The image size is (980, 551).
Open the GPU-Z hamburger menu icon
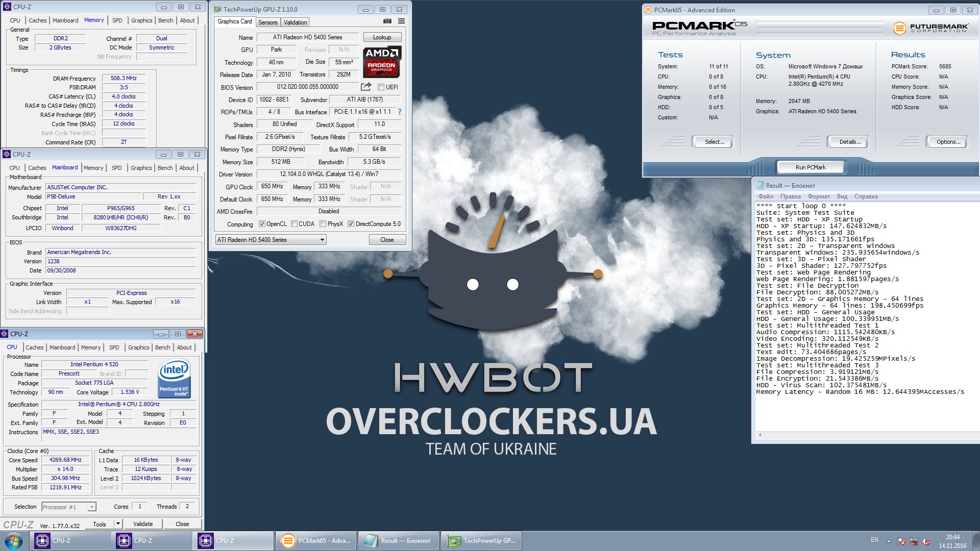coord(402,21)
